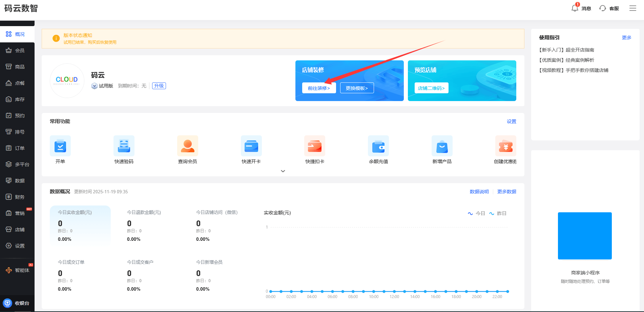Screen dimensions: 644x312
Task: Click the 升级 upgrade button
Action: coord(159,86)
